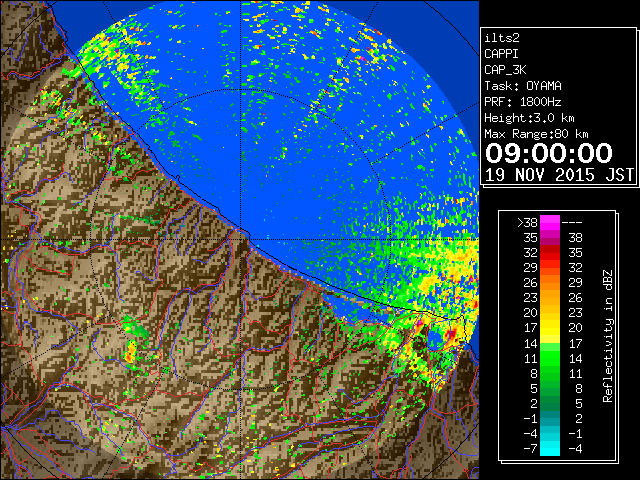Click the "-7" legend value
Image resolution: width=640 pixels, height=480 pixels.
pyautogui.click(x=530, y=449)
